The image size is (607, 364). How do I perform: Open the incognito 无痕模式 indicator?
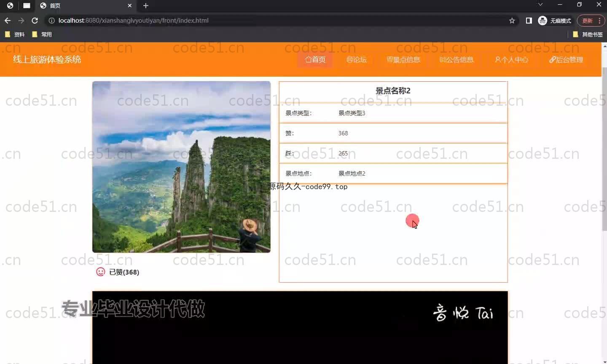click(555, 20)
